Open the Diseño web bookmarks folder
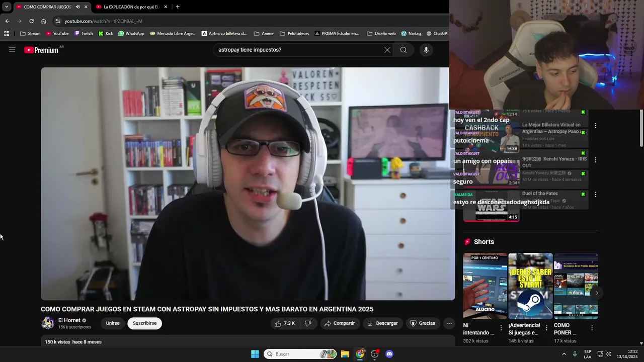The height and width of the screenshot is (362, 644). coord(381,34)
